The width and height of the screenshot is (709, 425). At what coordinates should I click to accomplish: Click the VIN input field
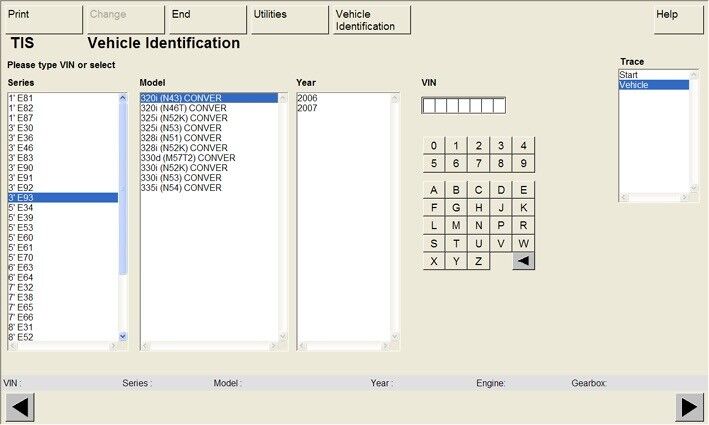pyautogui.click(x=463, y=105)
